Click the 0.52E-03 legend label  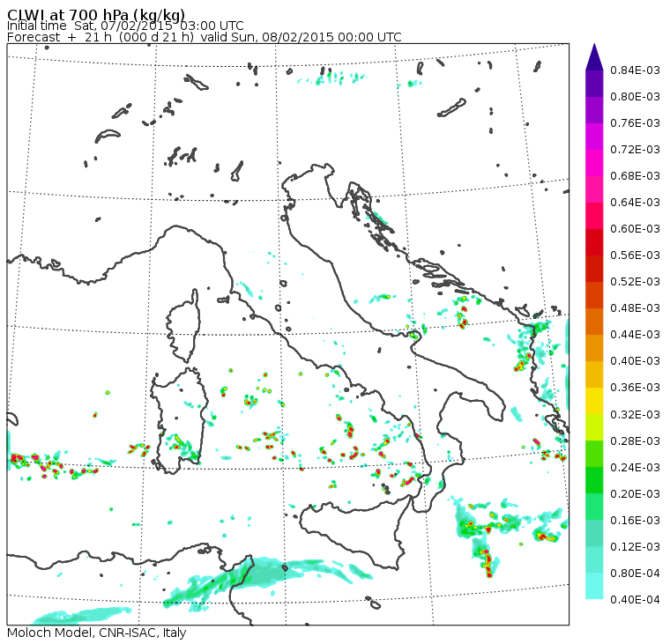point(635,282)
